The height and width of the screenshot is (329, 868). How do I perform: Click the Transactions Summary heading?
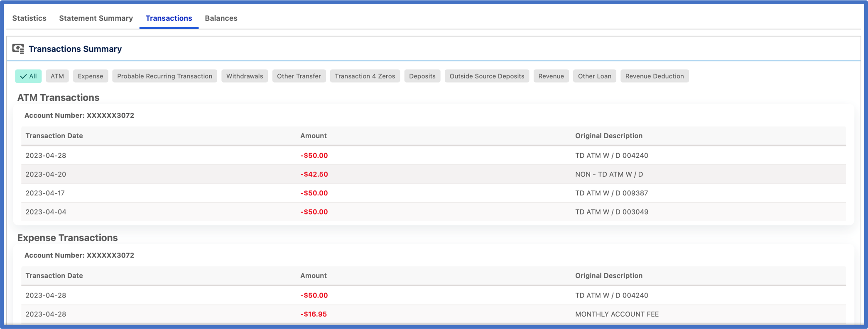coord(75,49)
